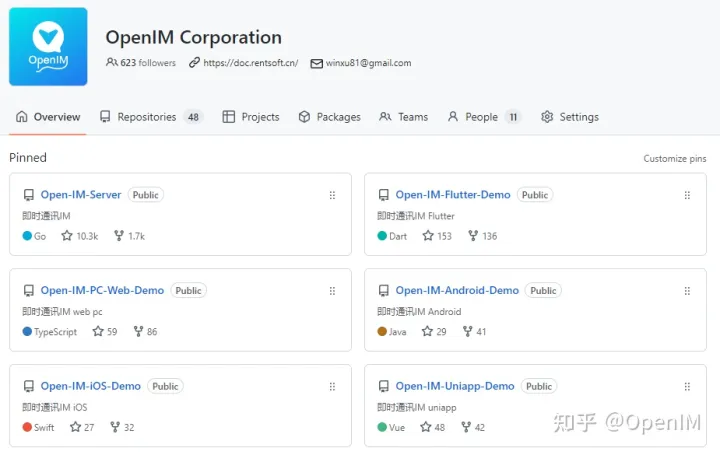
Task: Click the Java language label
Action: click(398, 332)
